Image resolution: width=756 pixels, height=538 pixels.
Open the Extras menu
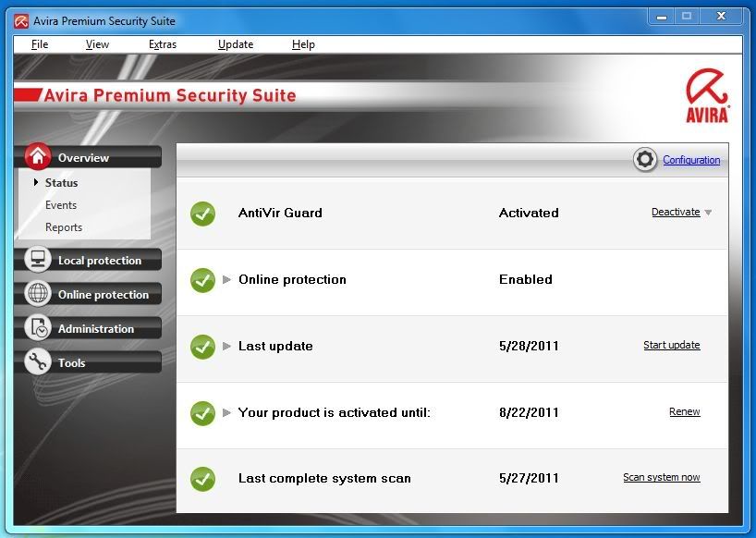(x=162, y=44)
